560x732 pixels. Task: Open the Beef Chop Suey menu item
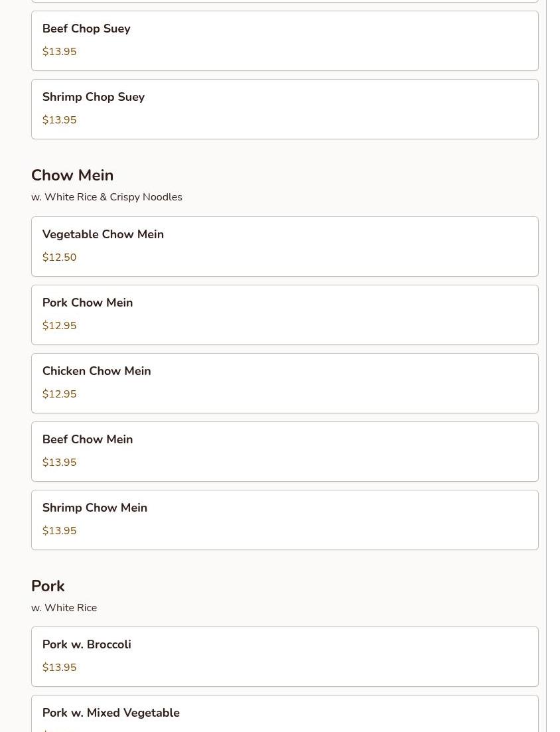point(285,40)
